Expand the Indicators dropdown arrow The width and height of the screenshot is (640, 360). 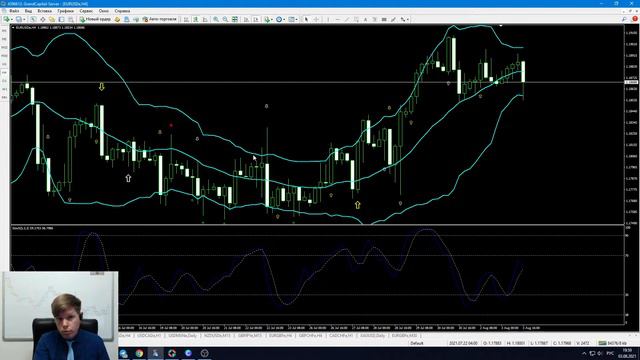[272, 19]
